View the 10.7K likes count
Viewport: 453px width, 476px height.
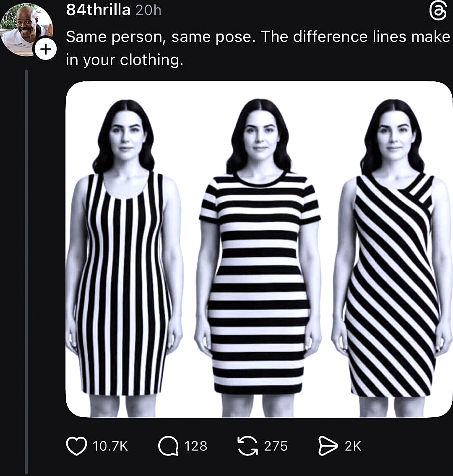110,445
